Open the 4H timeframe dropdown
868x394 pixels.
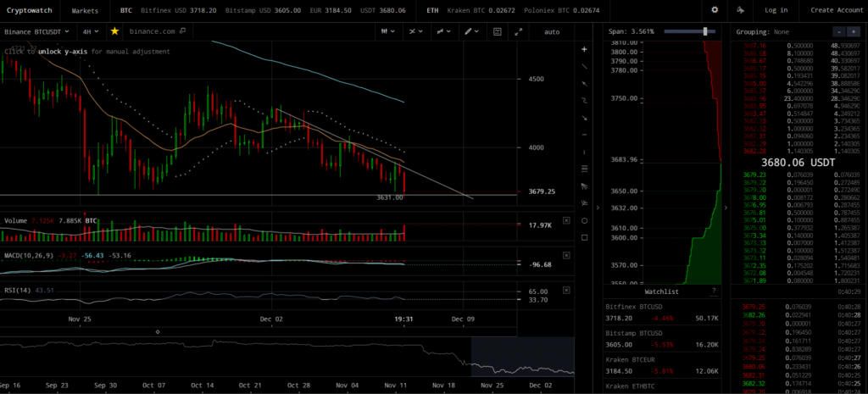coord(90,31)
